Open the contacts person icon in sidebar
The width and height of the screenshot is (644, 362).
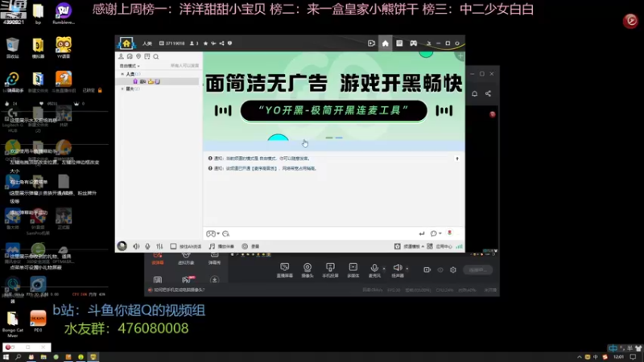click(122, 56)
